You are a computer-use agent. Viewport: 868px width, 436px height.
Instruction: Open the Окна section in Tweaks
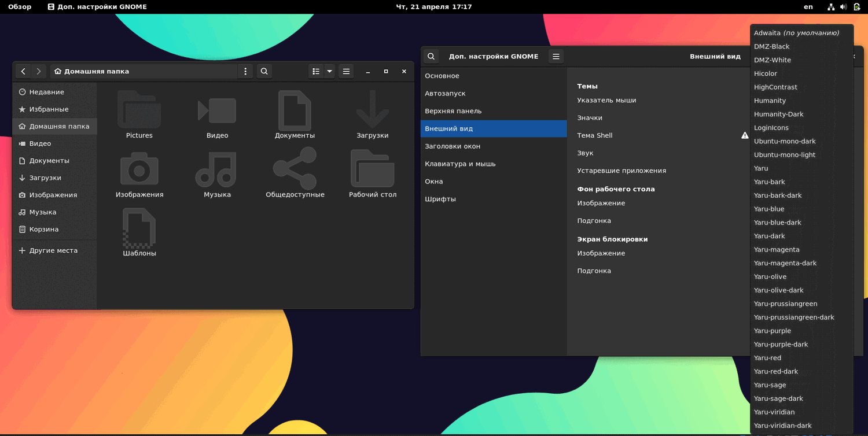494,182
